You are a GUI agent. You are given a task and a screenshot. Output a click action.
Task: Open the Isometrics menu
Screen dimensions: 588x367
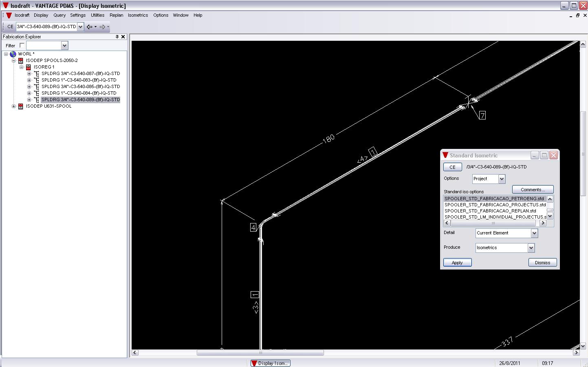pos(138,15)
